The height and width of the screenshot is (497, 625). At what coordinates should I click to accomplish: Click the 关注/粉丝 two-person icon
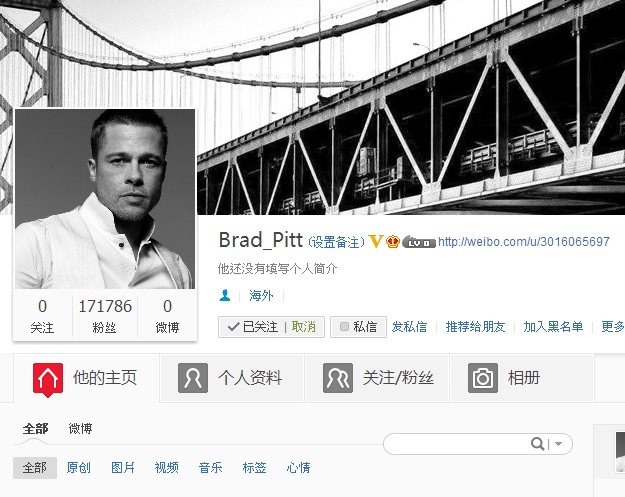pyautogui.click(x=338, y=378)
